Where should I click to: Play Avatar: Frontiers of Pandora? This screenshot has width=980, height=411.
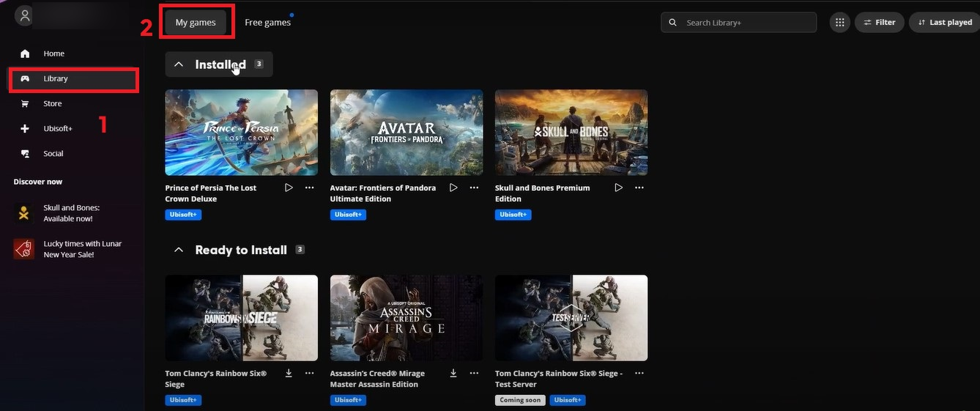click(453, 188)
